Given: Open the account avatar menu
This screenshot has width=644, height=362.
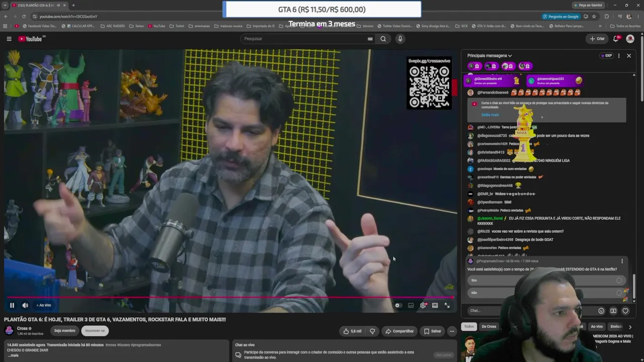Looking at the screenshot, I should [630, 39].
